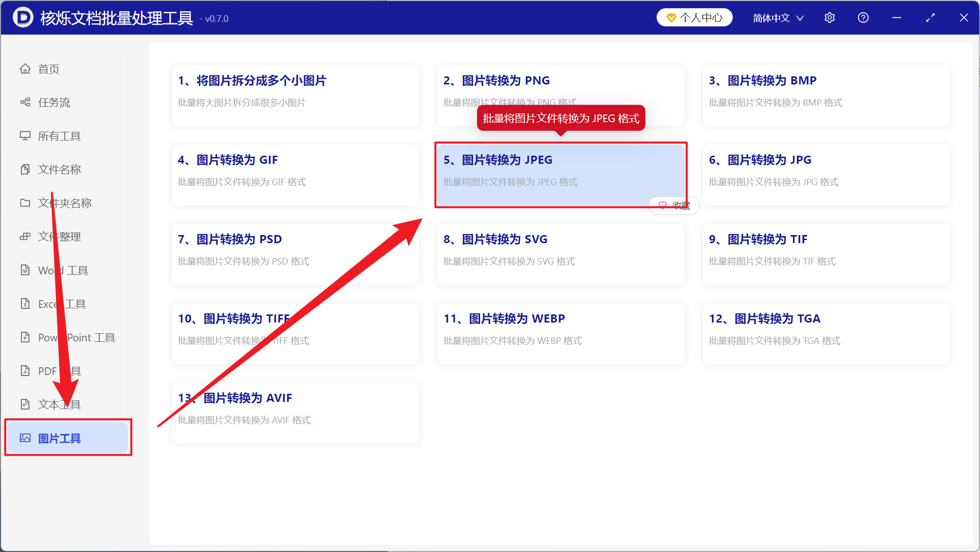Click the home icon beside 首页

25,69
